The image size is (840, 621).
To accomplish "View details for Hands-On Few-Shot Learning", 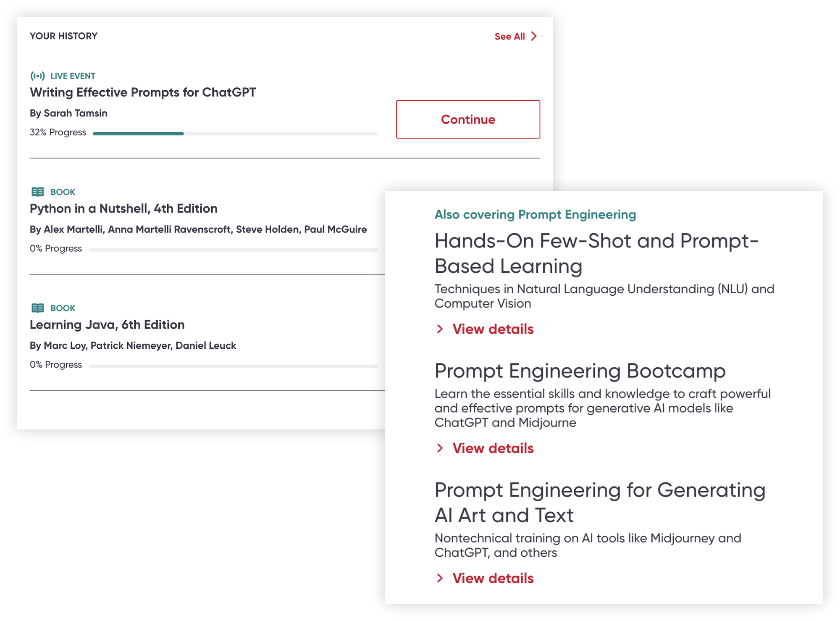I will click(x=493, y=329).
